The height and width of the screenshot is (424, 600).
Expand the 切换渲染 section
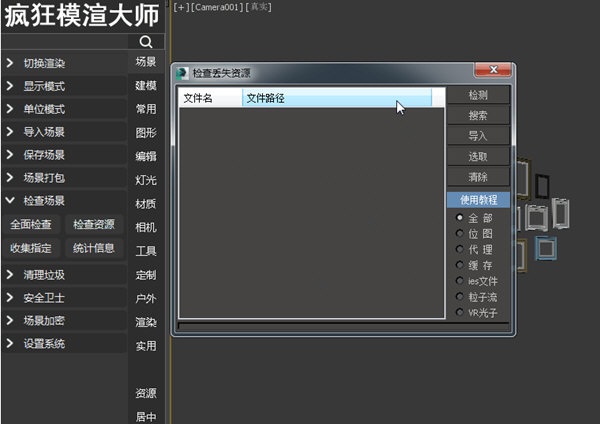tap(64, 63)
